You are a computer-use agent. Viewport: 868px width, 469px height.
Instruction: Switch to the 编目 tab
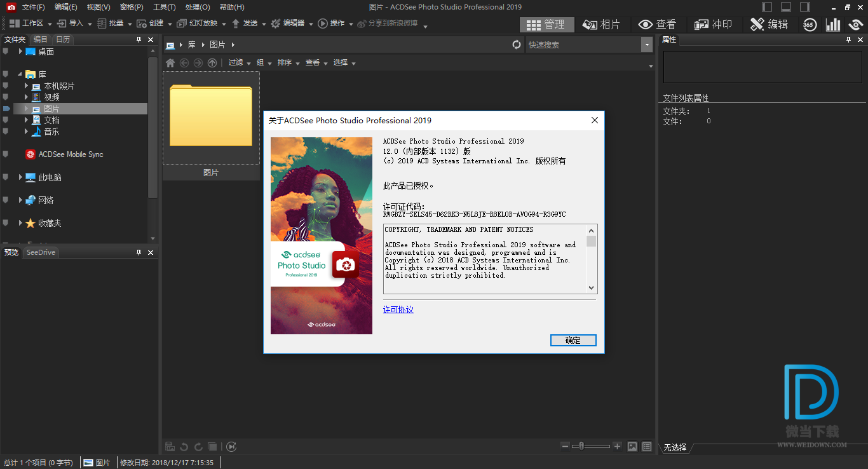click(x=41, y=39)
